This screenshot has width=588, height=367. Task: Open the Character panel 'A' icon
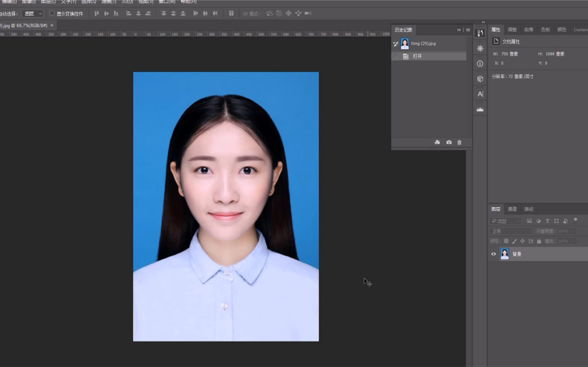(480, 94)
